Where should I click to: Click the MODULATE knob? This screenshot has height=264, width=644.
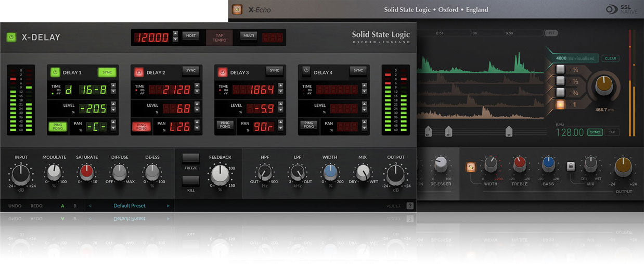54,172
